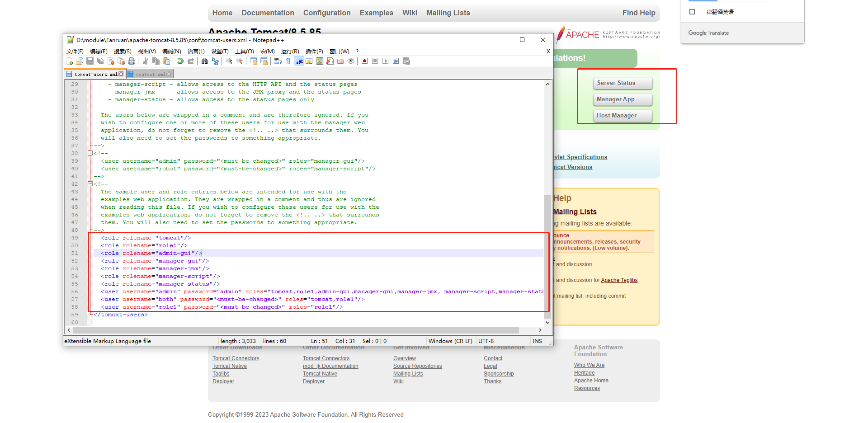Open the 文件(F) menu

tap(75, 52)
